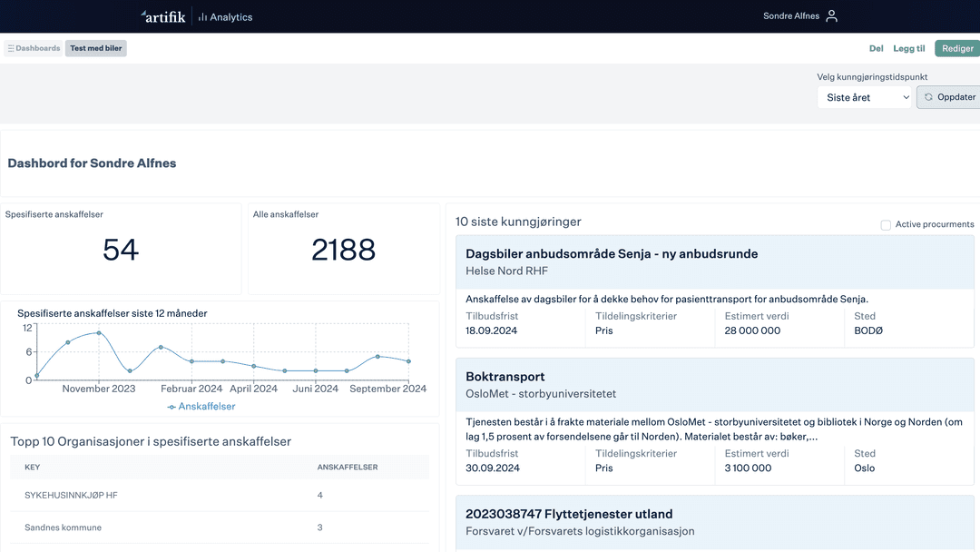Select the Test med biler tab
980x552 pixels.
[x=95, y=48]
